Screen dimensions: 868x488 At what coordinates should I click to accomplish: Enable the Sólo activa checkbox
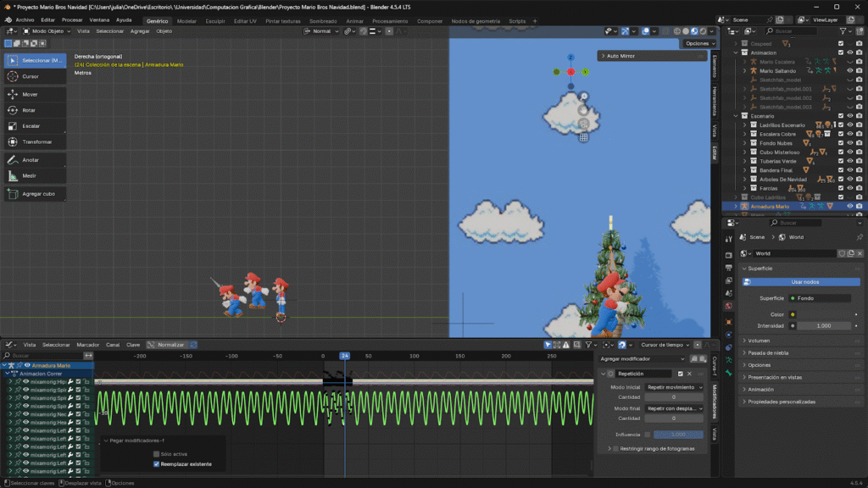point(157,454)
